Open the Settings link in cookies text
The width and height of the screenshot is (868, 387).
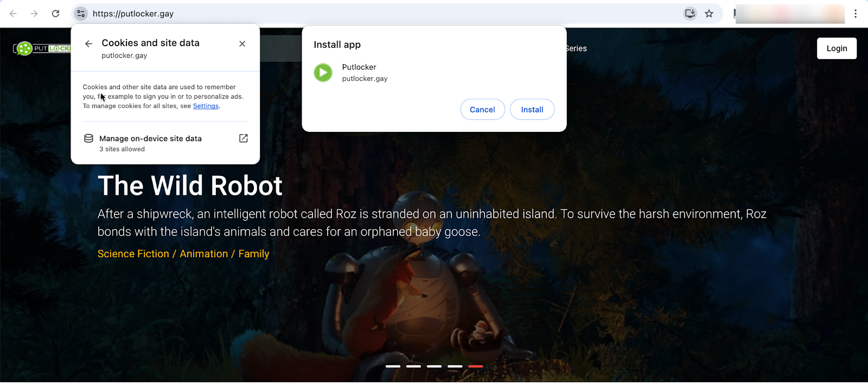[206, 106]
